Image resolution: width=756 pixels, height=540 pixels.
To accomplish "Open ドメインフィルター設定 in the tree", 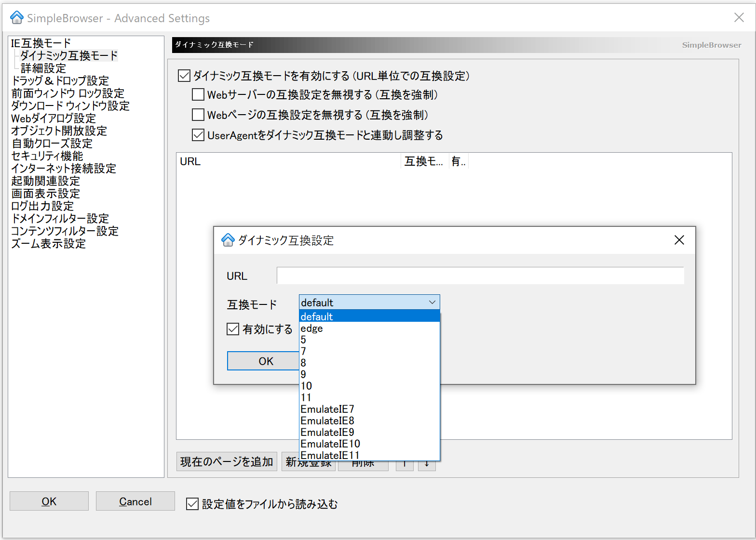I will click(60, 219).
